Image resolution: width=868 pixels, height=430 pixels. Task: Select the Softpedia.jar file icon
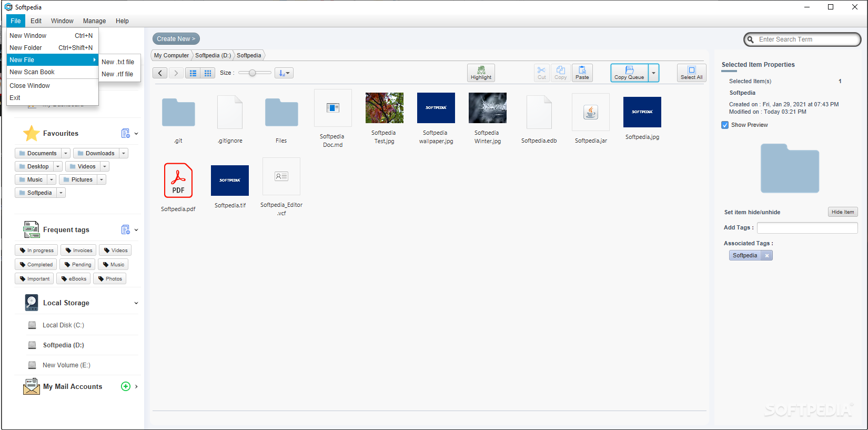click(x=591, y=112)
